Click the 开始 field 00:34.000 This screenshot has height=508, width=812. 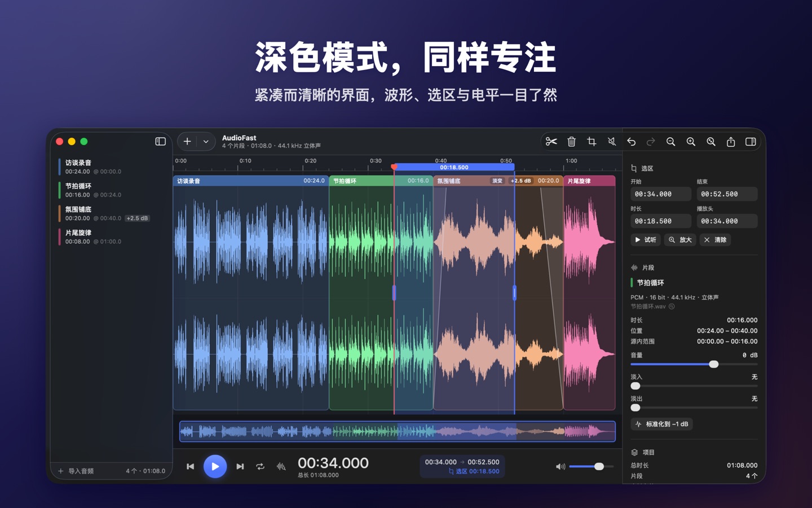pyautogui.click(x=661, y=194)
